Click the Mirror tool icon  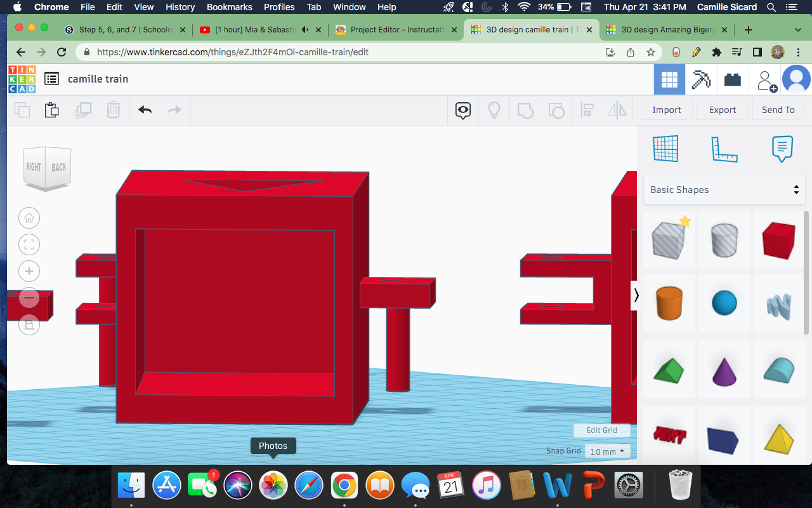tap(617, 110)
